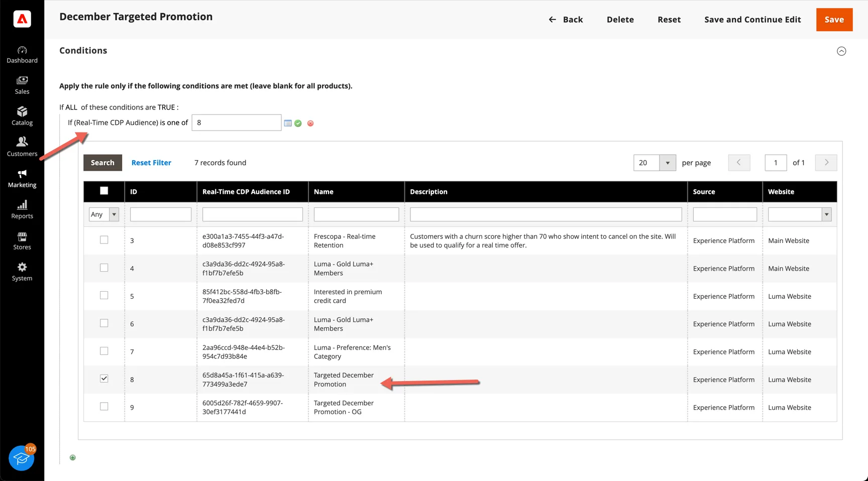Screen dimensions: 868x481
Task: Click the Description column filter field
Action: 546,214
